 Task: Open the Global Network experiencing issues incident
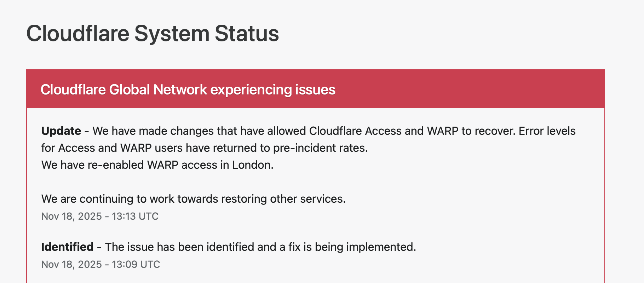[188, 89]
